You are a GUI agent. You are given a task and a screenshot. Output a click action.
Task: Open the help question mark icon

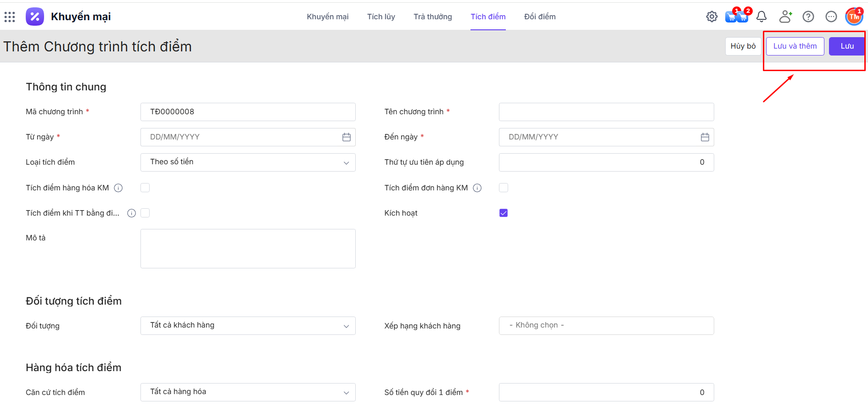click(x=808, y=17)
